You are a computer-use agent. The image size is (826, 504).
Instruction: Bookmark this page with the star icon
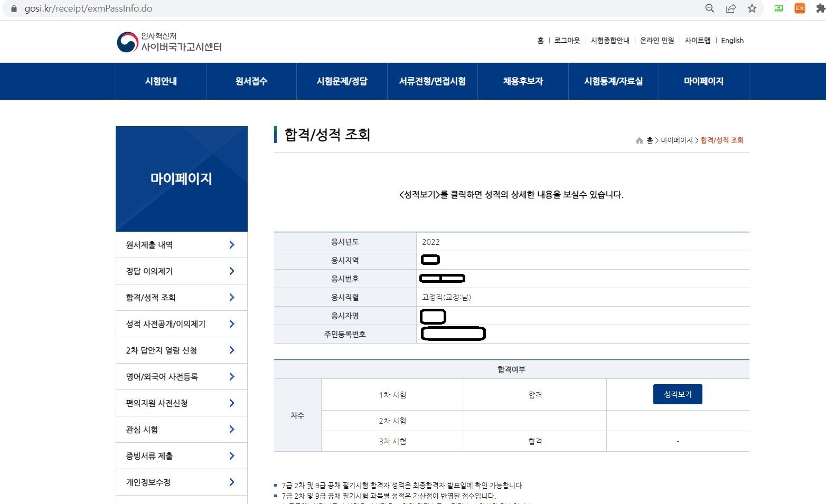coord(752,8)
